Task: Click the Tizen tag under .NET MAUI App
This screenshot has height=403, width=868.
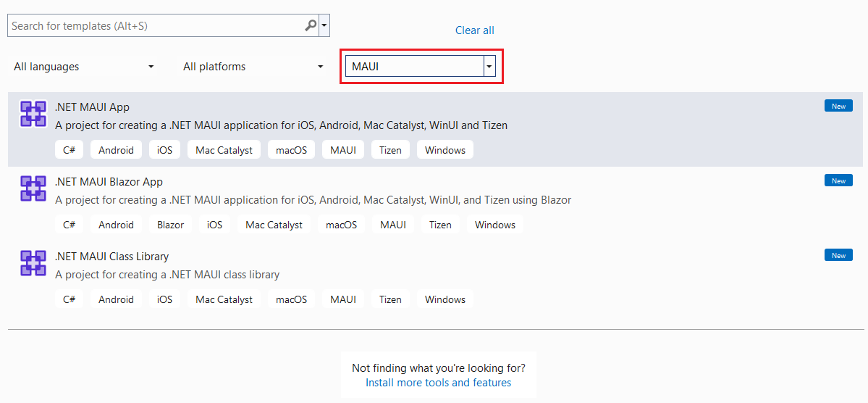Action: [x=390, y=149]
